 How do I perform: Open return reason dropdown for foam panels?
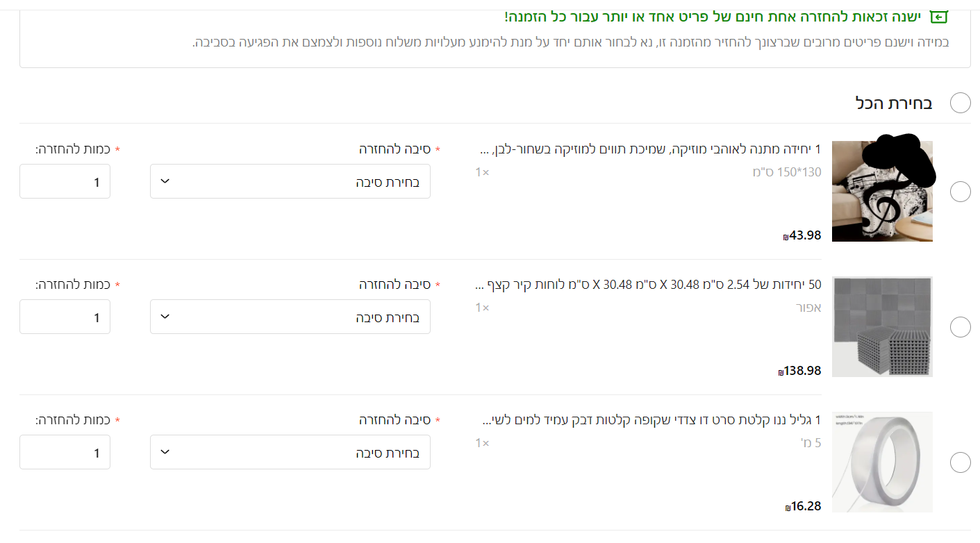pyautogui.click(x=290, y=317)
